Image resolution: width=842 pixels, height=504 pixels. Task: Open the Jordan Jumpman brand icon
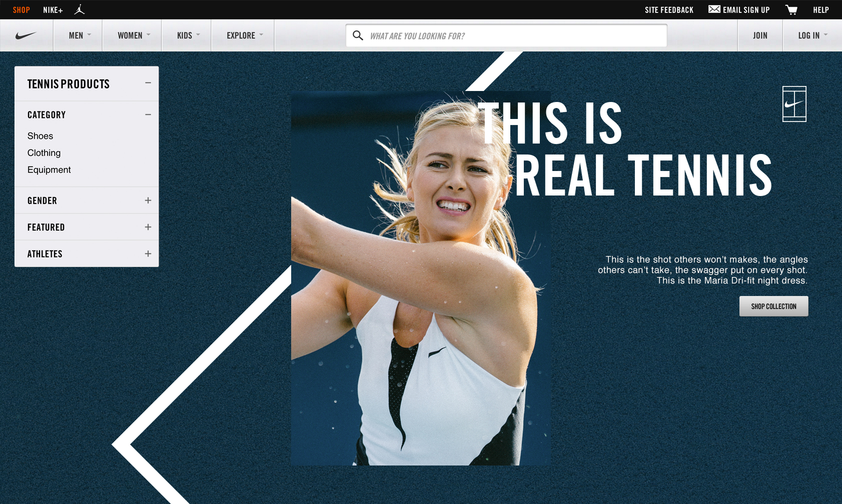click(x=80, y=9)
